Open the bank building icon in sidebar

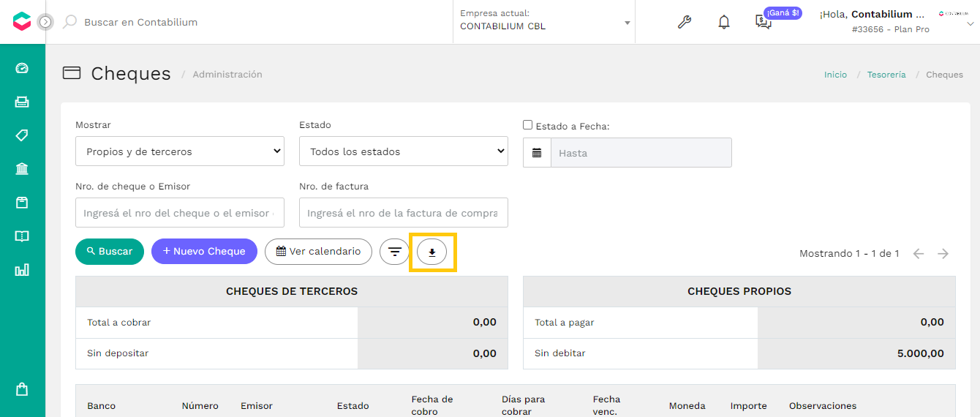point(22,169)
